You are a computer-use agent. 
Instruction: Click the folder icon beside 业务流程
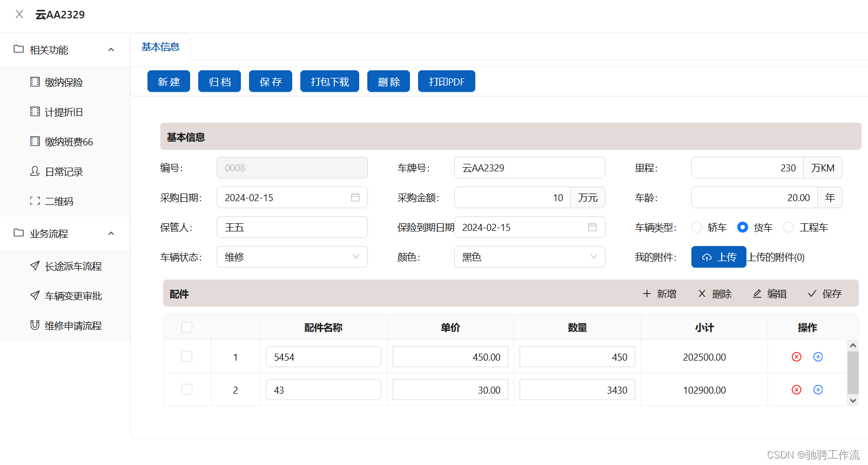pyautogui.click(x=19, y=233)
